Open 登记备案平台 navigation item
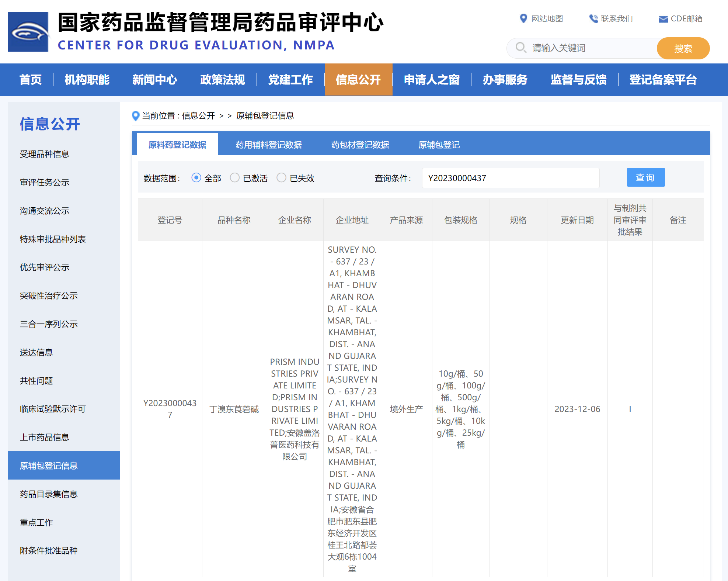 (x=663, y=80)
